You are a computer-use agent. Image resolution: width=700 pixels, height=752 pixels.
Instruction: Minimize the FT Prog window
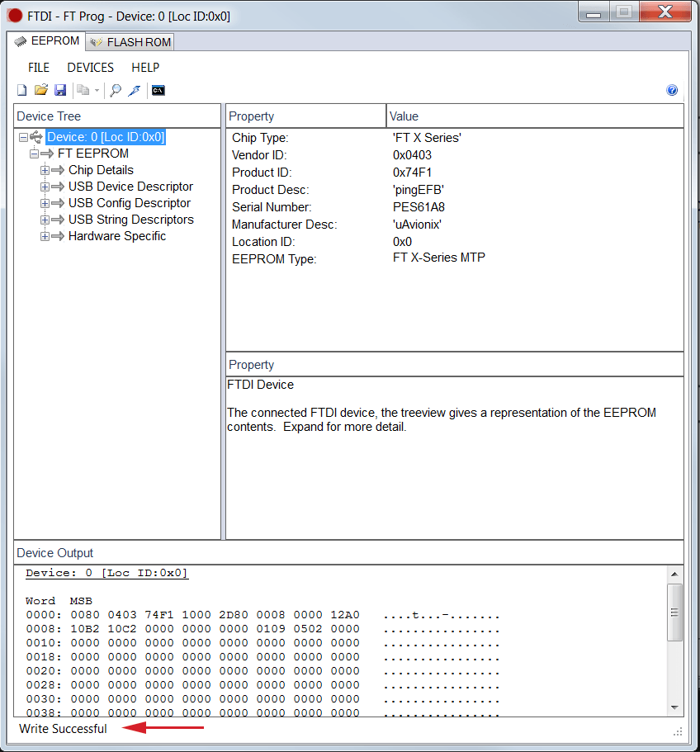[x=594, y=12]
